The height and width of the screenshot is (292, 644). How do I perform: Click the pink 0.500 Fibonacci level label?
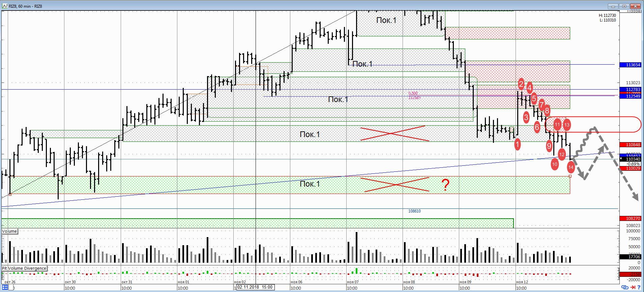[413, 93]
